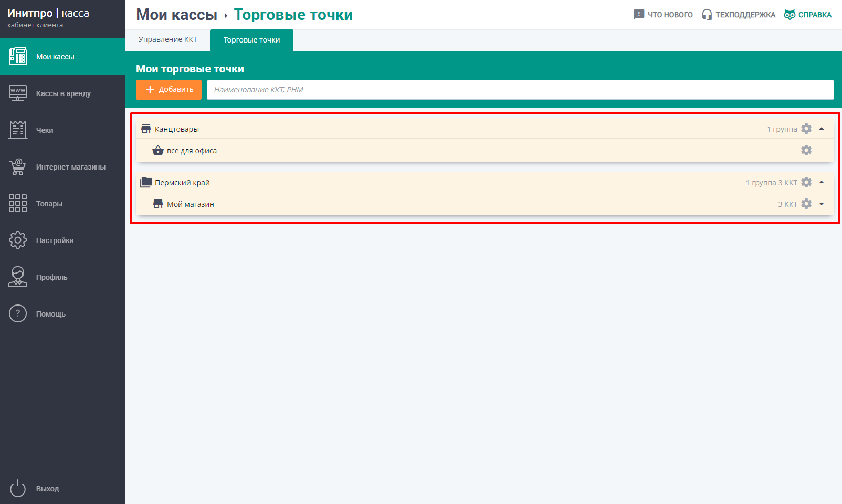842x504 pixels.
Task: Open Мои кассы cash register icon
Action: coord(18,56)
